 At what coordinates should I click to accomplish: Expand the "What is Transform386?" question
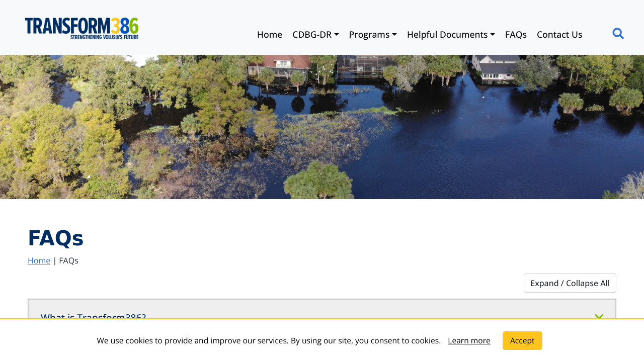[94, 316]
